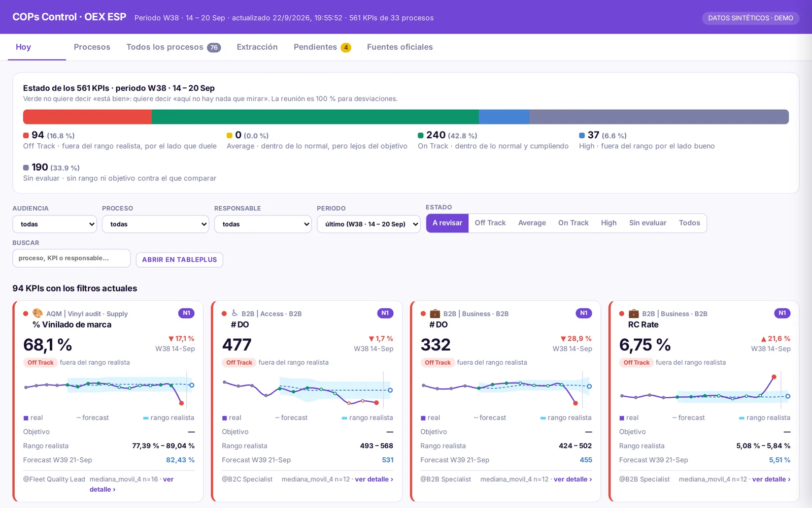The width and height of the screenshot is (812, 508).
Task: Show only A revisar KPIs
Action: 447,223
